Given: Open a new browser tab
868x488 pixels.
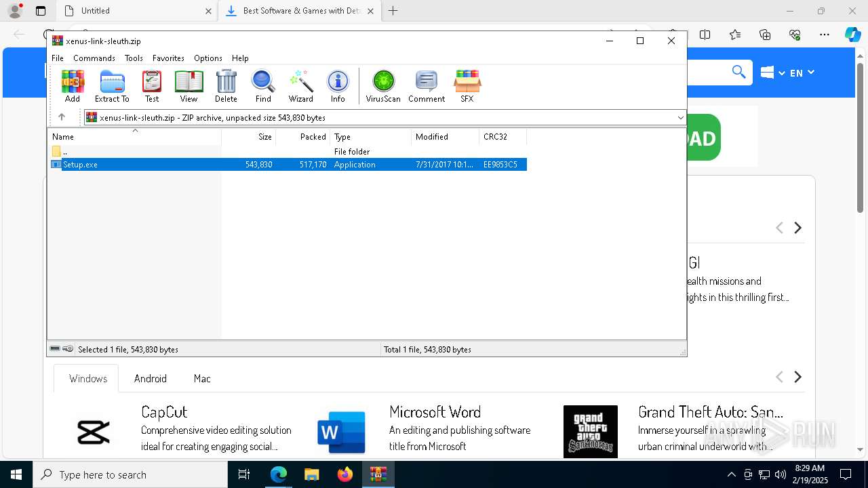Looking at the screenshot, I should click(x=393, y=11).
